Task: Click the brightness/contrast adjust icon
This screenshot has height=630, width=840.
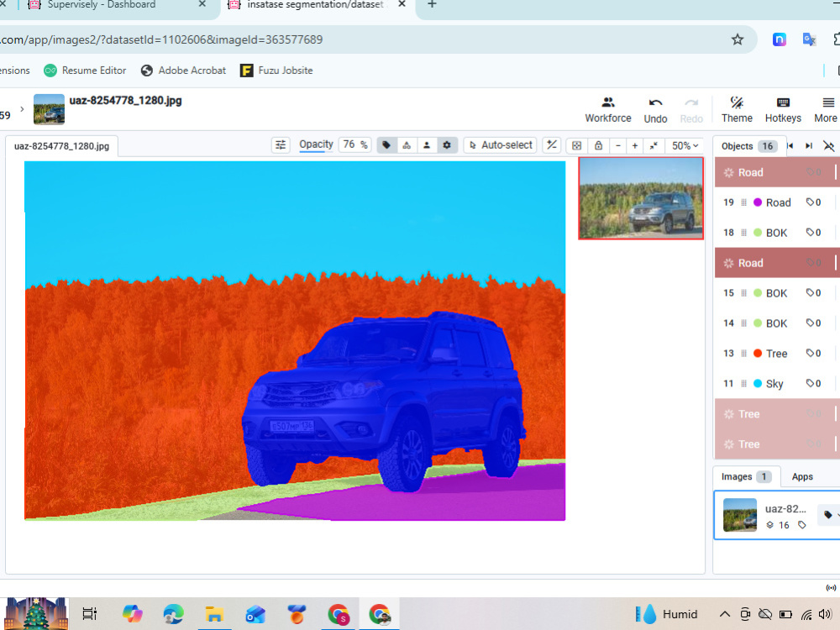Action: 552,145
